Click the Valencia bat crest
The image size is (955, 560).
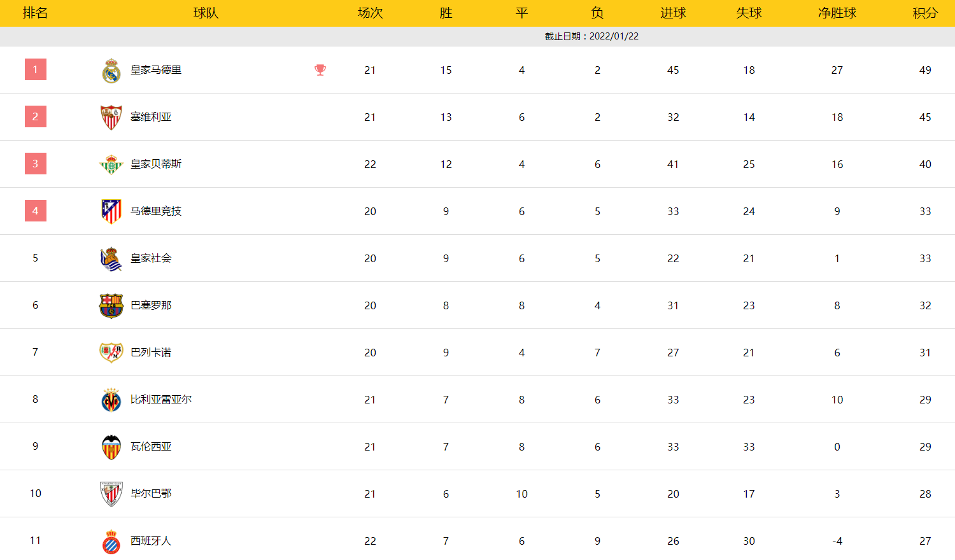(111, 447)
